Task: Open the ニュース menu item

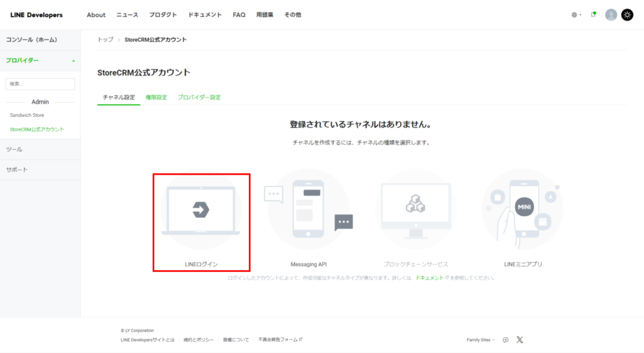Action: [x=127, y=14]
